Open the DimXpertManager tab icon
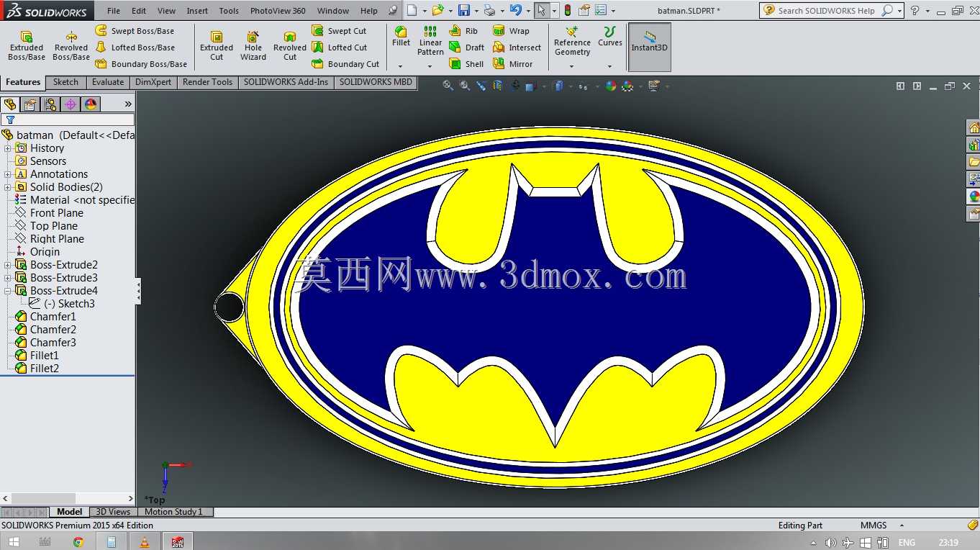This screenshot has height=550, width=980. point(71,104)
